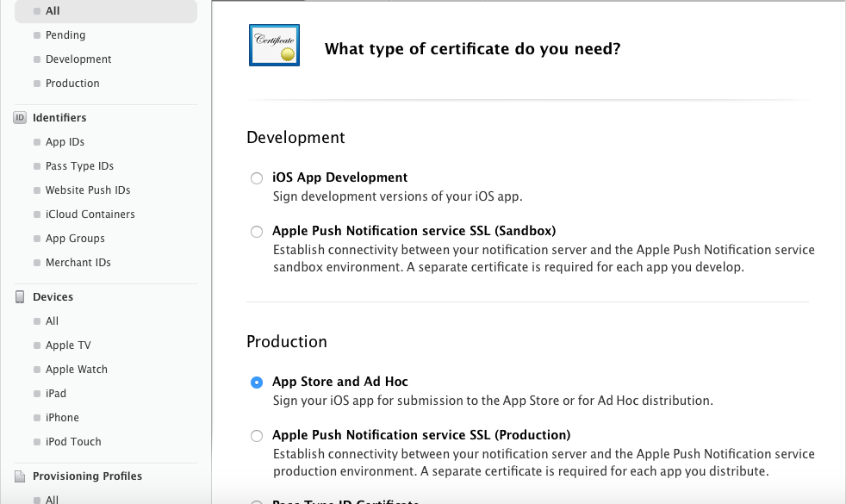Open App IDs section
Image resolution: width=846 pixels, height=504 pixels.
tap(65, 142)
